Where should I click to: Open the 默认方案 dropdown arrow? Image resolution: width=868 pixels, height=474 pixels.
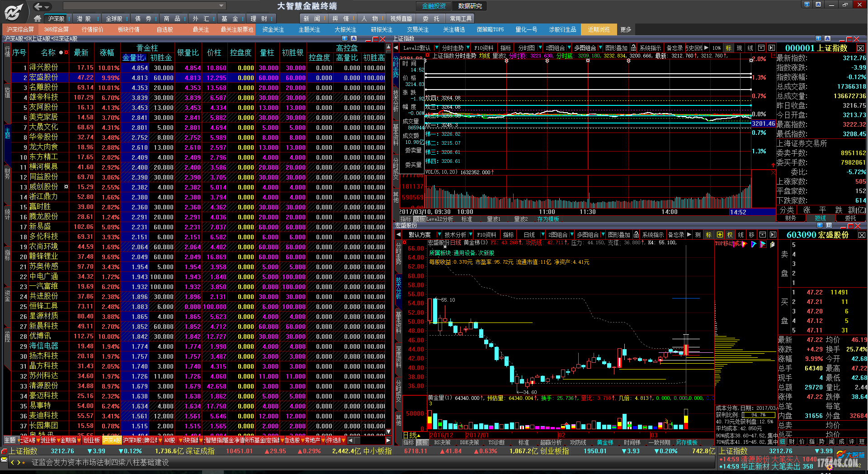pyautogui.click(x=439, y=235)
